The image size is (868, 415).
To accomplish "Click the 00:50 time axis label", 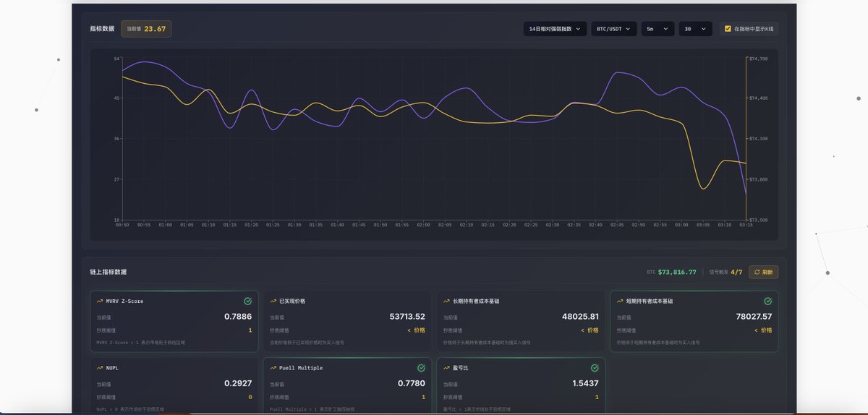I will click(122, 225).
